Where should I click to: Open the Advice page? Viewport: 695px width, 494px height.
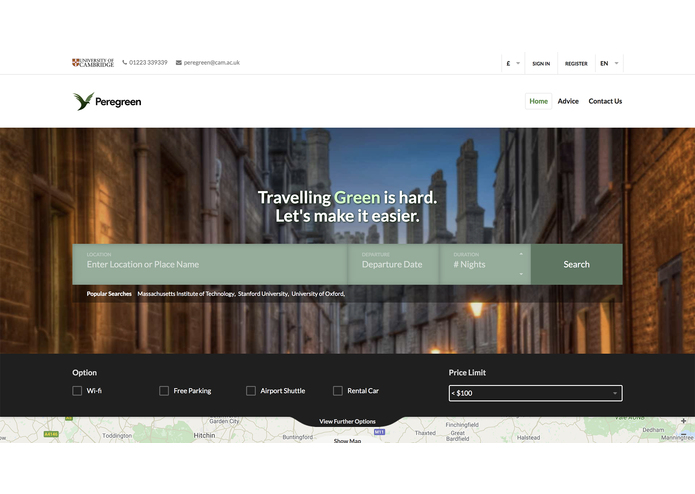click(x=568, y=101)
